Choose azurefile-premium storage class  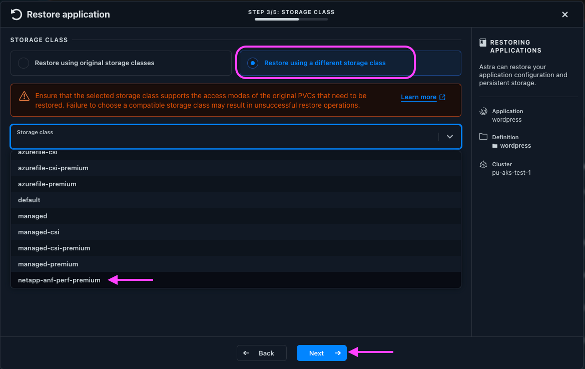point(236,184)
